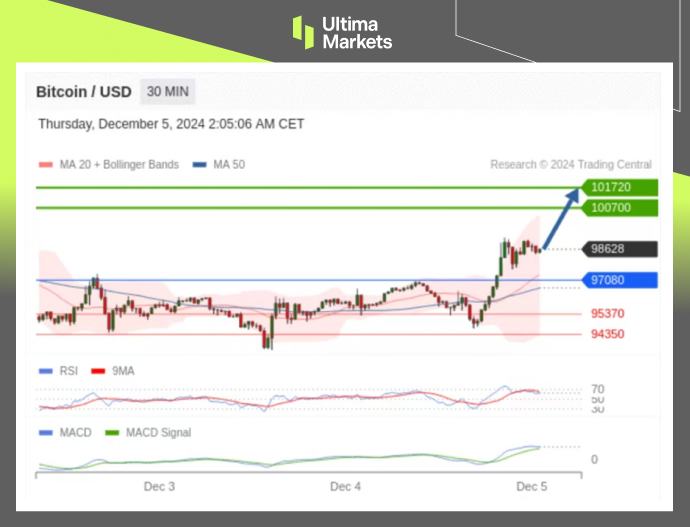
Task: Click the 95370 red support level label
Action: click(x=608, y=314)
